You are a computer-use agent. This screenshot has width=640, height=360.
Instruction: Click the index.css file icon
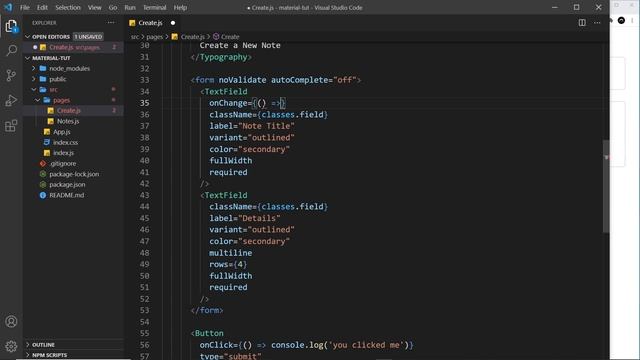point(47,142)
